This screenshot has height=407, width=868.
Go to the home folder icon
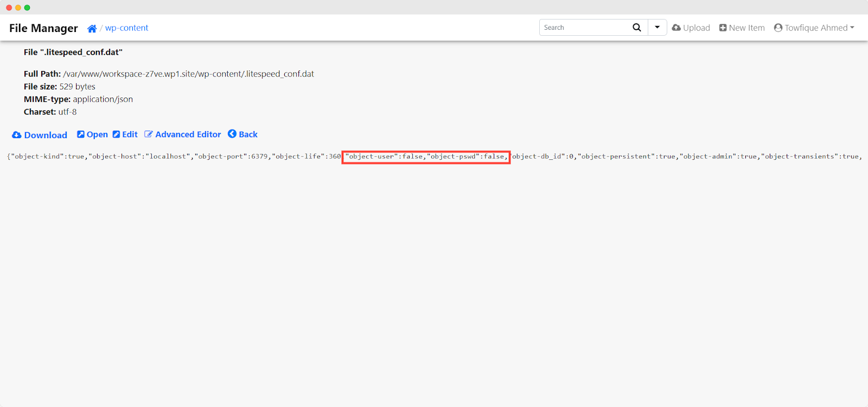coord(92,28)
